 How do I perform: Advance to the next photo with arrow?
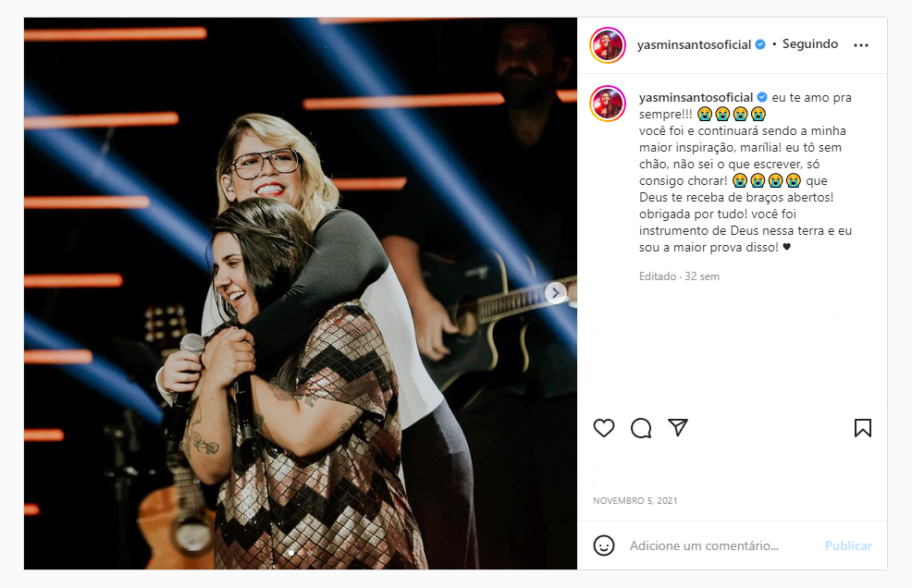click(556, 292)
